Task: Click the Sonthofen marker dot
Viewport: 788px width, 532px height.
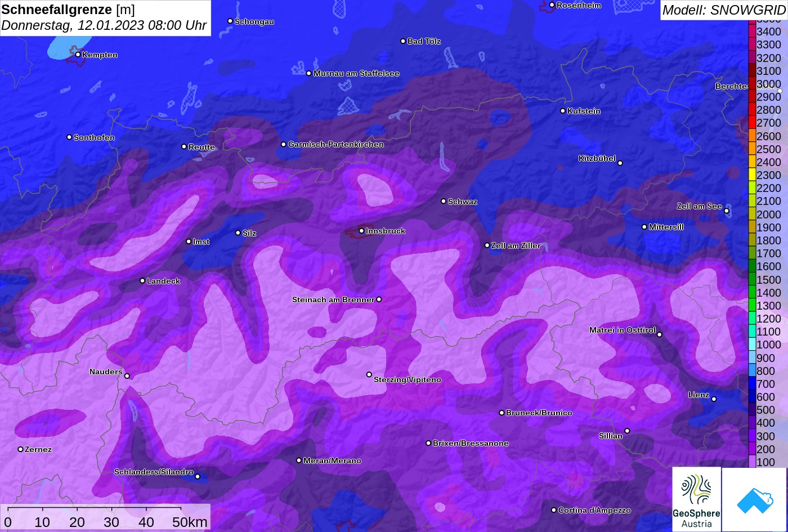Action: point(69,137)
